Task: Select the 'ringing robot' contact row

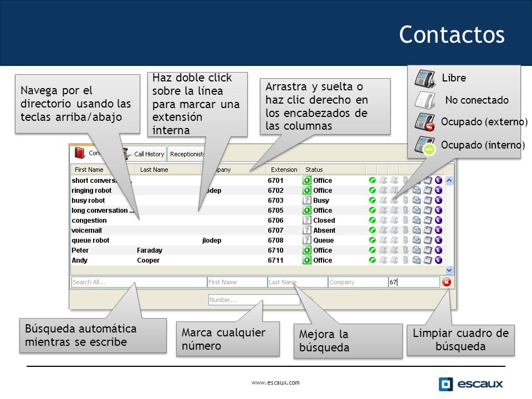Action: tap(257, 190)
